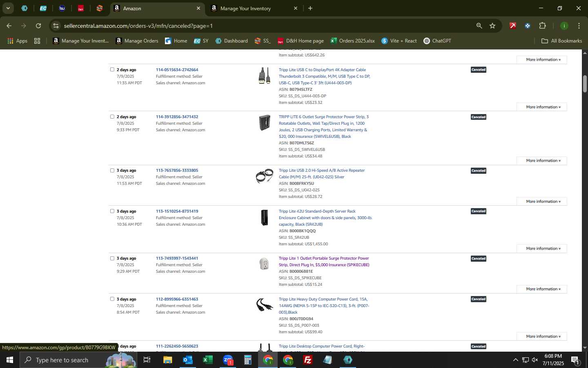Check the box for order 113-1510254-8731419
Screen dimensions: 588x368
(112, 211)
